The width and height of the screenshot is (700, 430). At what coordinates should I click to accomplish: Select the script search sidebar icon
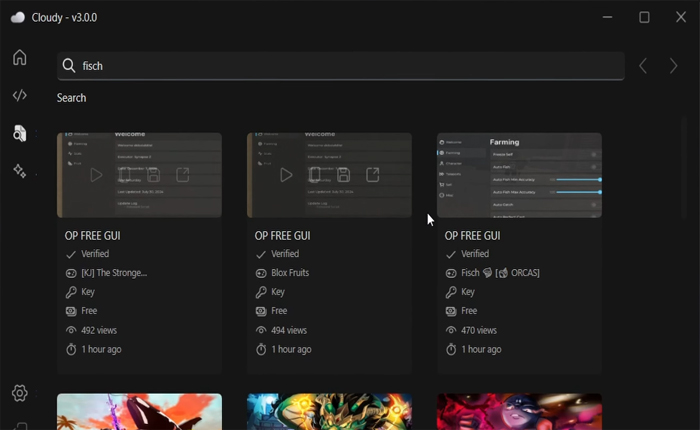coord(19,133)
